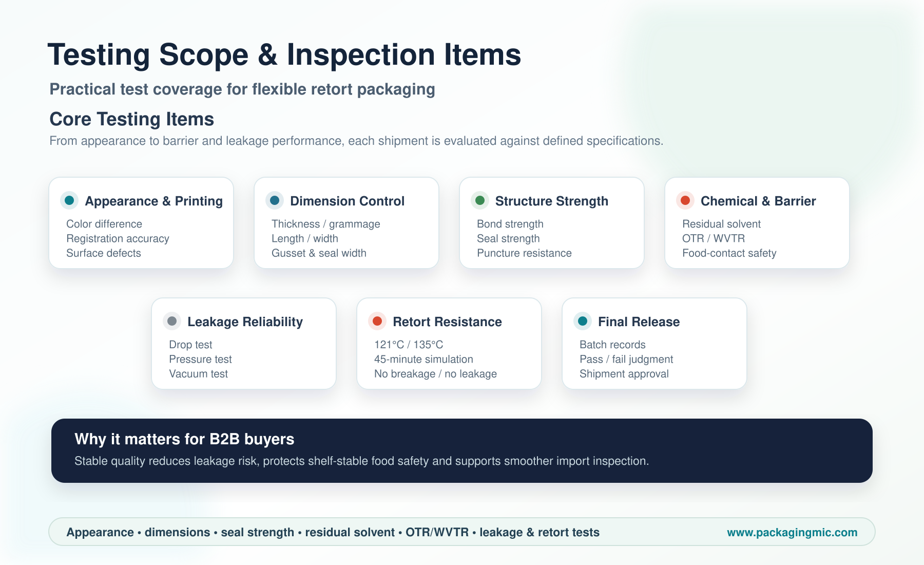Click the 'Food-contact safety' line
924x565 pixels.
point(729,253)
